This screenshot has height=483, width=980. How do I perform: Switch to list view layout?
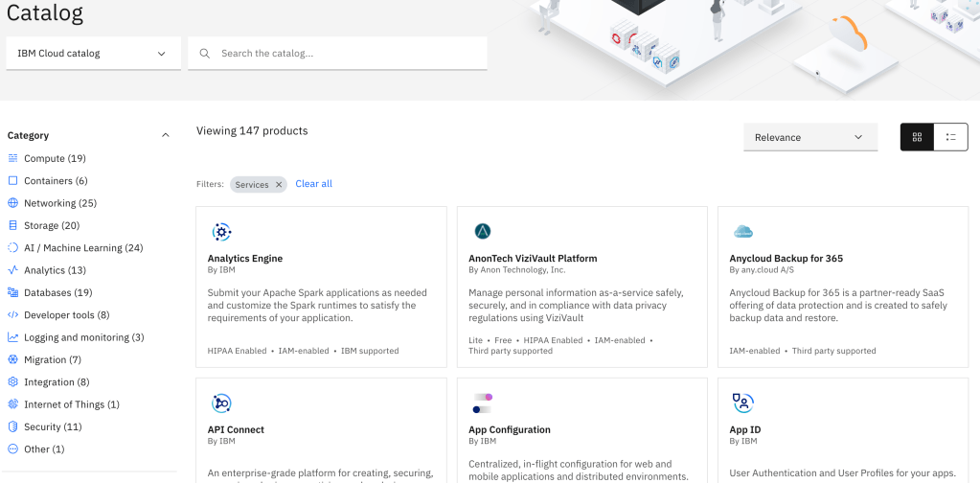[950, 137]
